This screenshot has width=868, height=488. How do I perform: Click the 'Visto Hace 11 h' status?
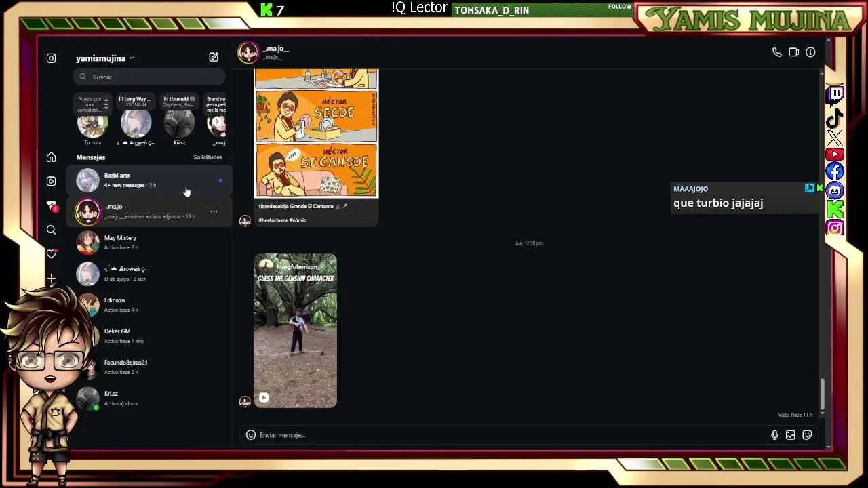pos(795,415)
